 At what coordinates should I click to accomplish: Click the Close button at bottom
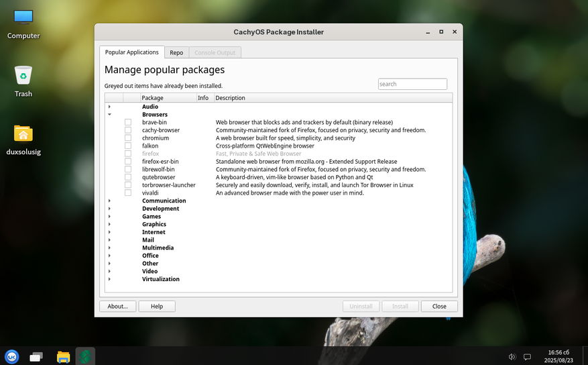pyautogui.click(x=439, y=307)
